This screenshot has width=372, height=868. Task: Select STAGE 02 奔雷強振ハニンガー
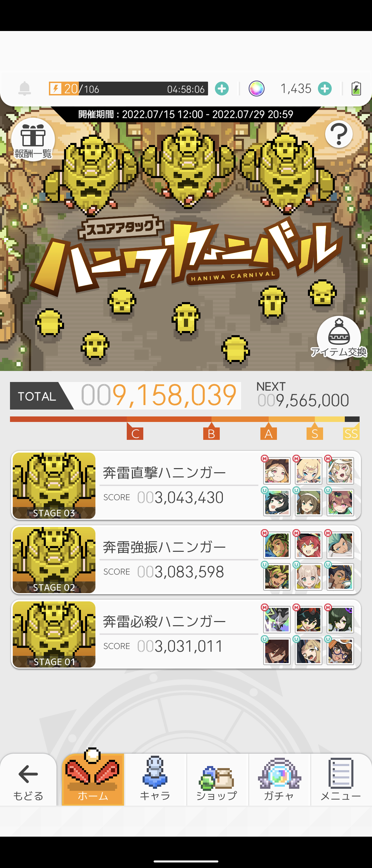186,560
